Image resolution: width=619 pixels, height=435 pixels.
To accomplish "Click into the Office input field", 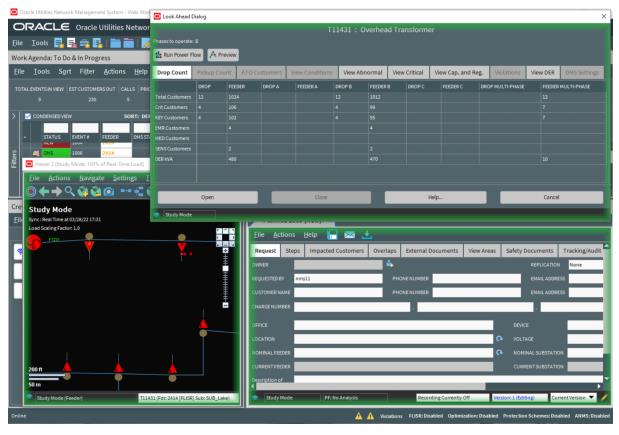I will 394,325.
